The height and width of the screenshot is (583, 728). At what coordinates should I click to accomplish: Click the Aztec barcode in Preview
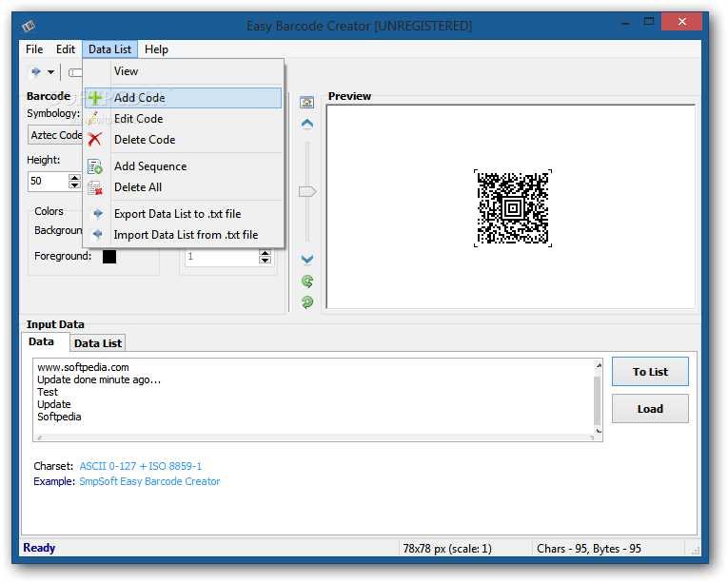click(513, 208)
